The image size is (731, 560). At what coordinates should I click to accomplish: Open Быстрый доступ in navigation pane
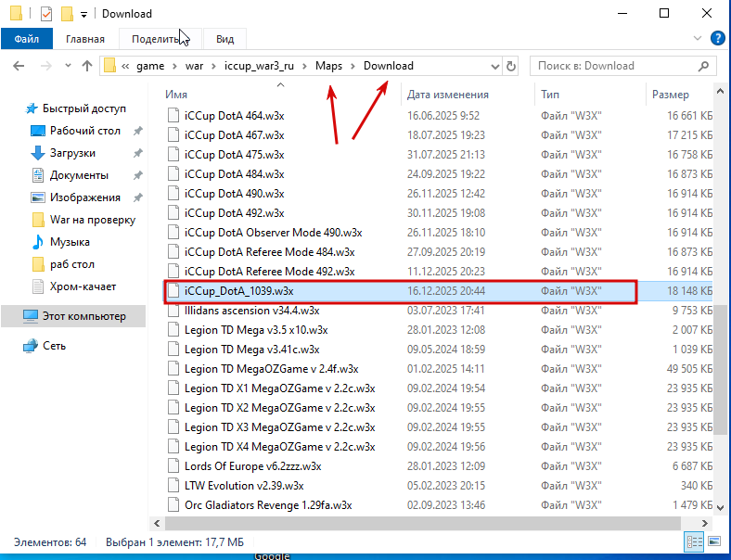tap(83, 108)
